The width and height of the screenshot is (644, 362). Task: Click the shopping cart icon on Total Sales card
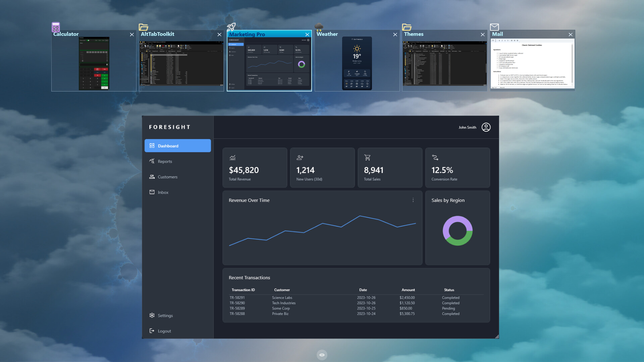(x=368, y=157)
